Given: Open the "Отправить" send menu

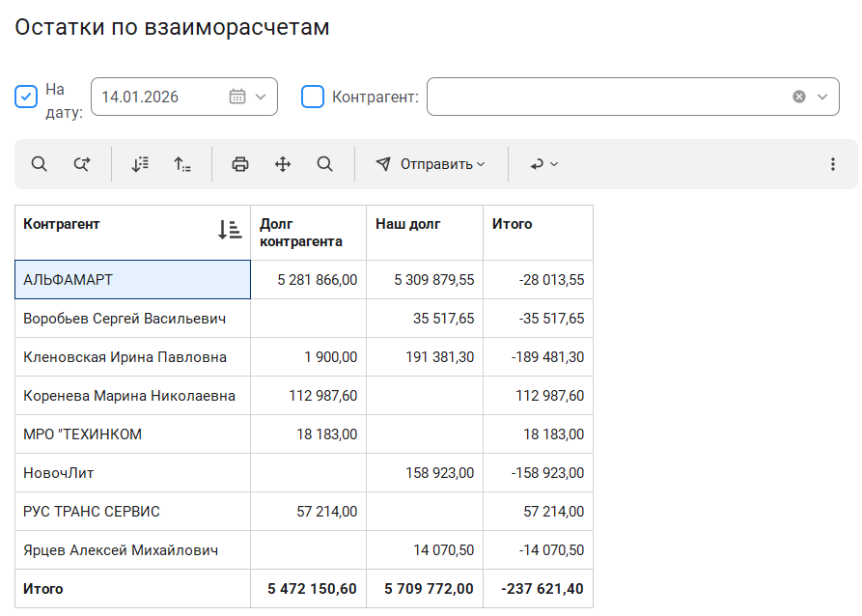Looking at the screenshot, I should pos(431,164).
